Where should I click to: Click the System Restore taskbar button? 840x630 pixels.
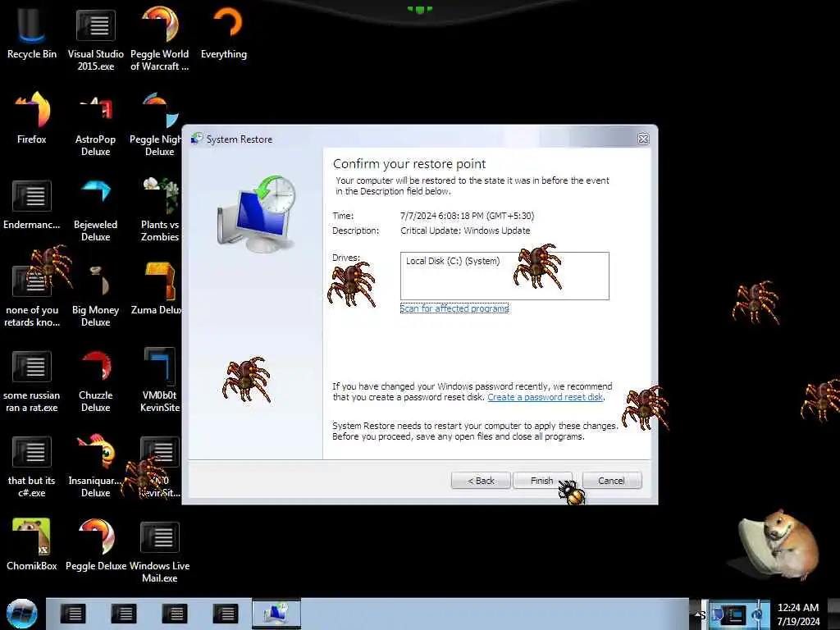coord(276,614)
